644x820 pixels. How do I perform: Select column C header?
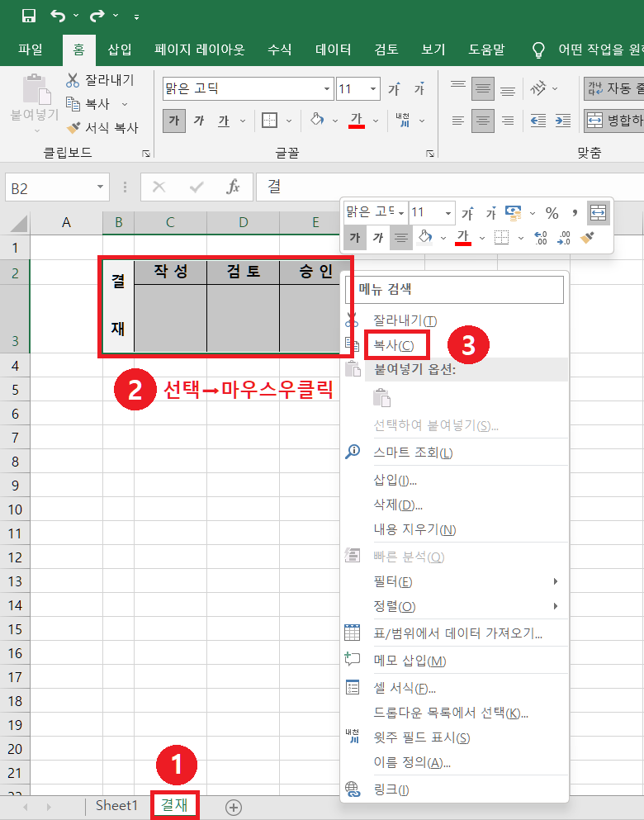click(x=170, y=223)
